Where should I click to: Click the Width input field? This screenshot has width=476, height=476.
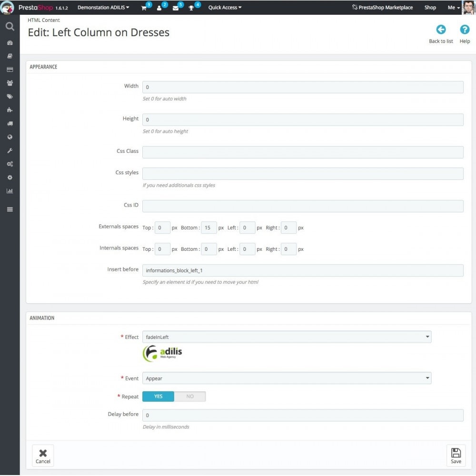coord(303,87)
